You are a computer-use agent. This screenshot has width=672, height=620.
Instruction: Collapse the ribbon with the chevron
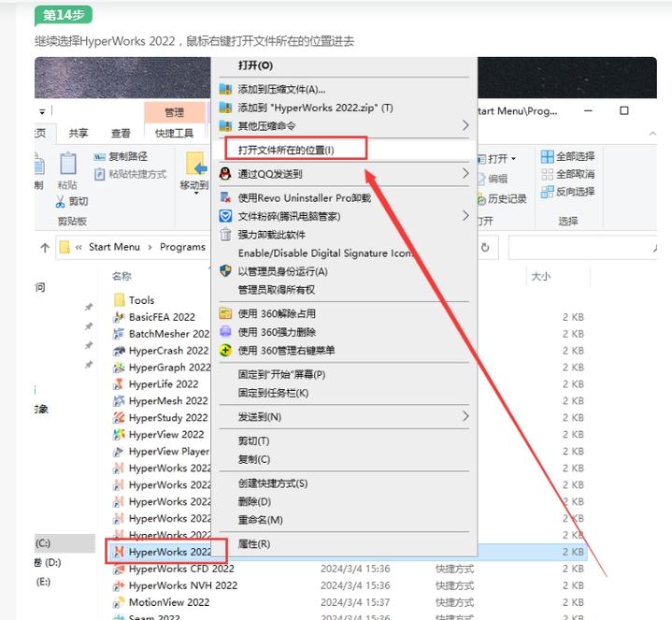tap(652, 134)
